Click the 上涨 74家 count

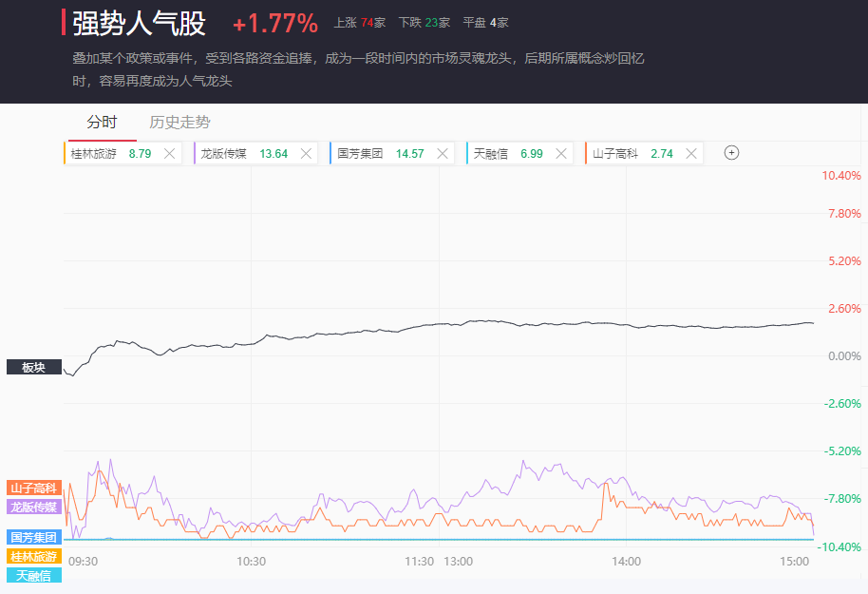point(359,23)
